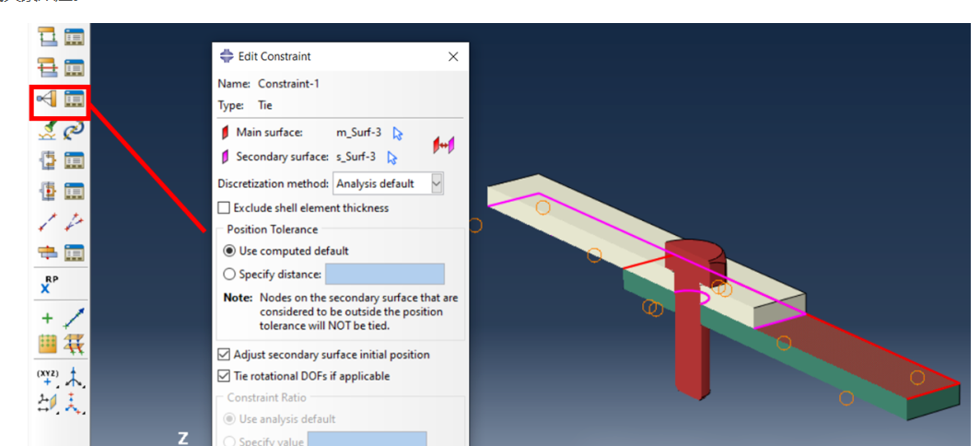
Task: Select the Create Constraint tool
Action: pyautogui.click(x=47, y=99)
